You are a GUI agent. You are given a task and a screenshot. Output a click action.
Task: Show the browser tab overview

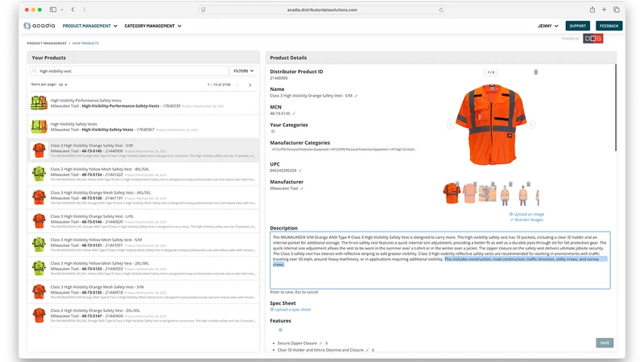616,10
